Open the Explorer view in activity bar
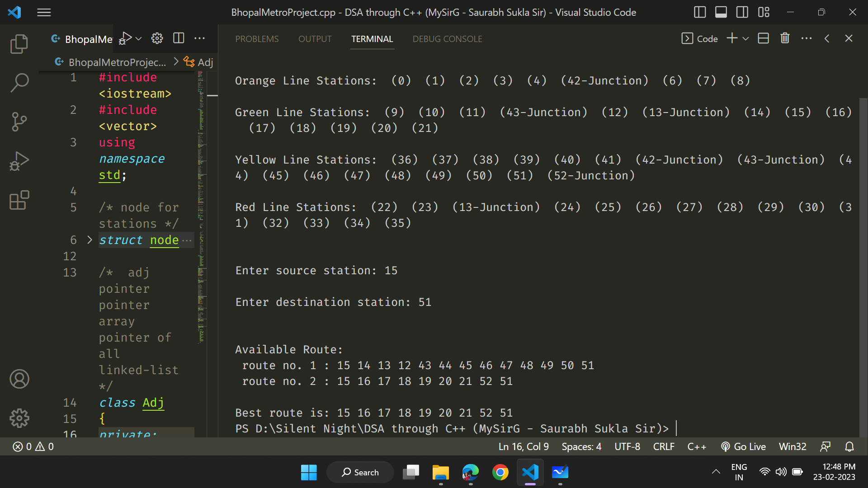 coord(19,44)
